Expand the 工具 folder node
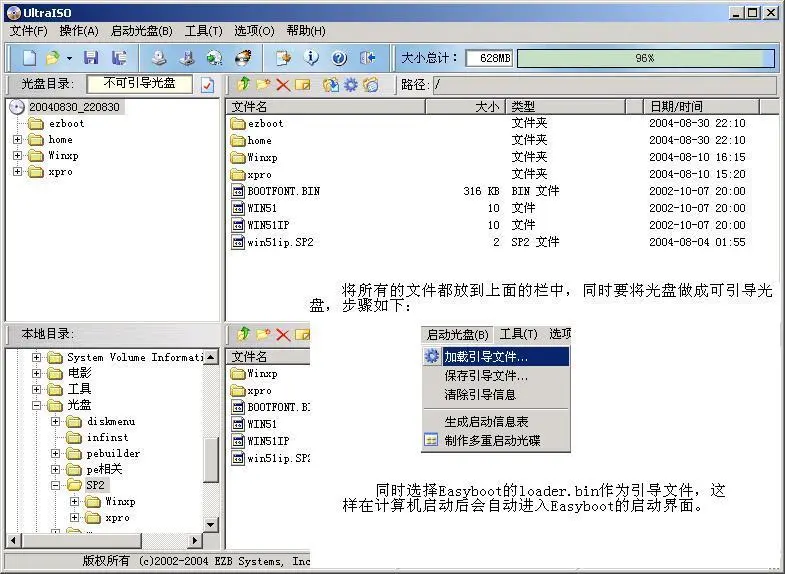785x574 pixels. (36, 389)
